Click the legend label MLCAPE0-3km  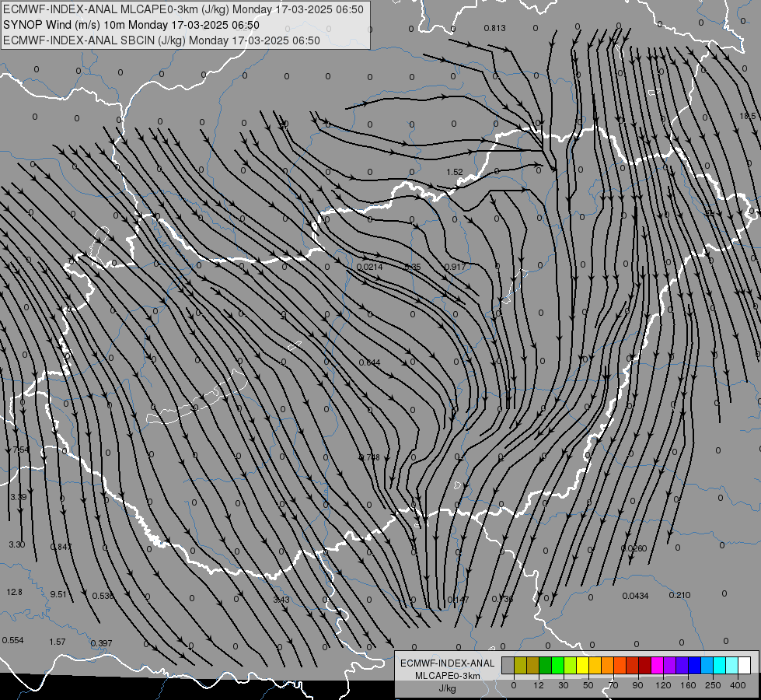(447, 675)
